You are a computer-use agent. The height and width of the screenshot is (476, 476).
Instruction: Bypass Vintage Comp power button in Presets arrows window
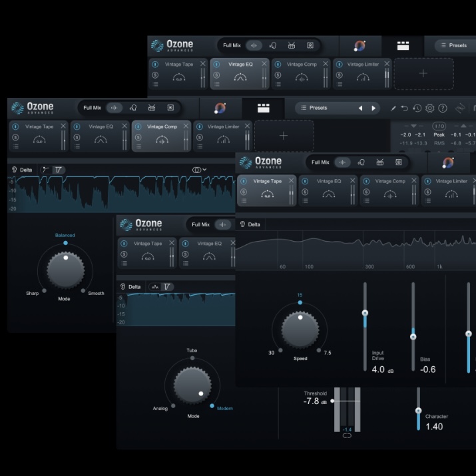[138, 126]
